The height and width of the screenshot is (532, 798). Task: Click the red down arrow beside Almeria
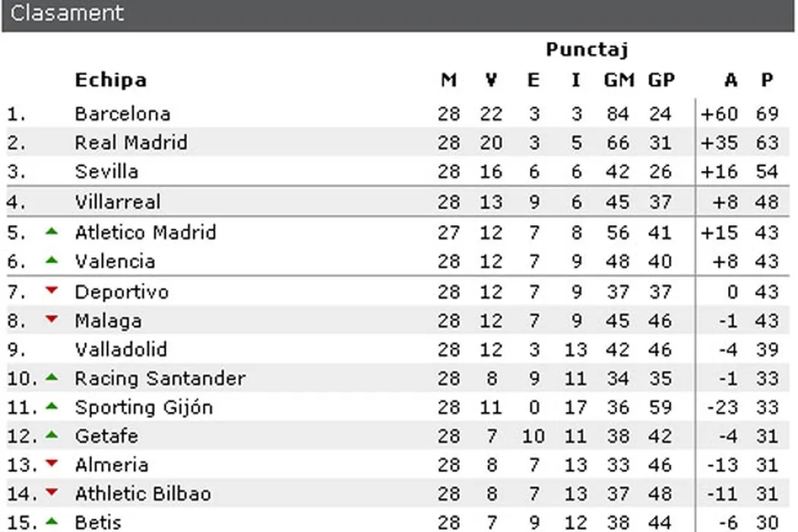pyautogui.click(x=52, y=464)
